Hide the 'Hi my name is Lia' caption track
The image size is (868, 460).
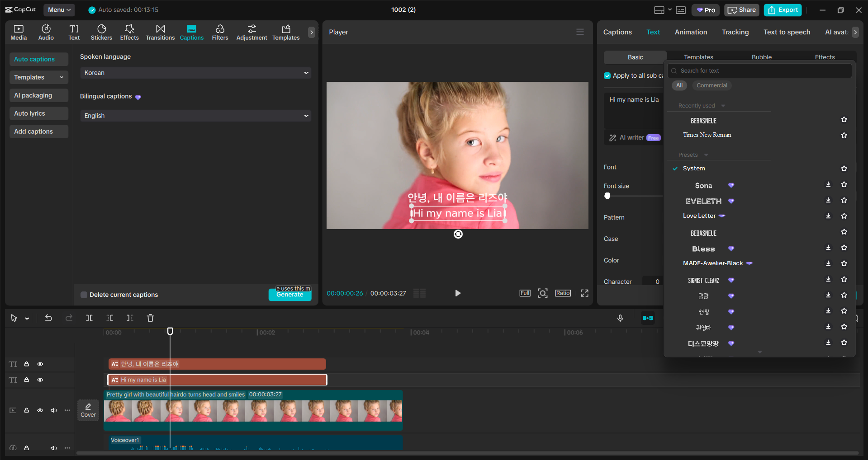click(x=40, y=380)
